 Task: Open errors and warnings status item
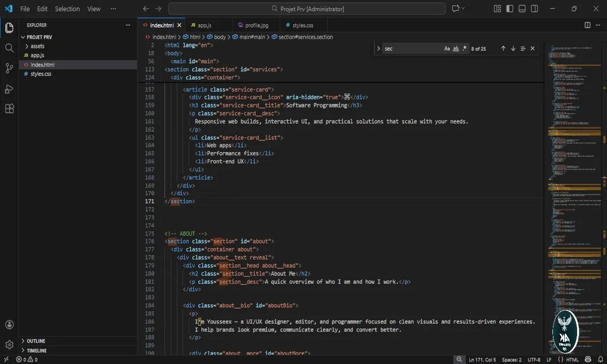tap(27, 359)
